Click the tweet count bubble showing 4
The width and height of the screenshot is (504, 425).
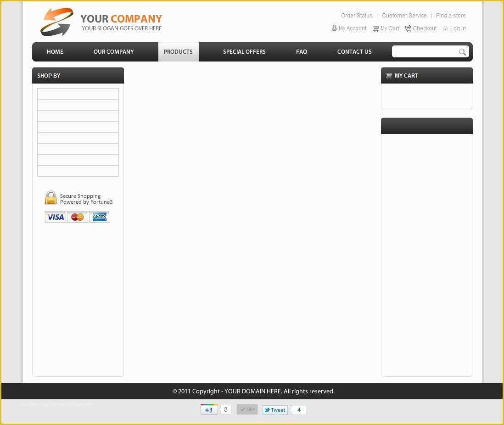click(299, 409)
